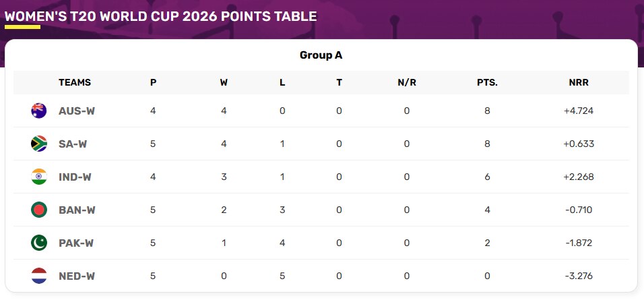Click the Women's T20 World Cup title
644x300 pixels.
(x=160, y=16)
